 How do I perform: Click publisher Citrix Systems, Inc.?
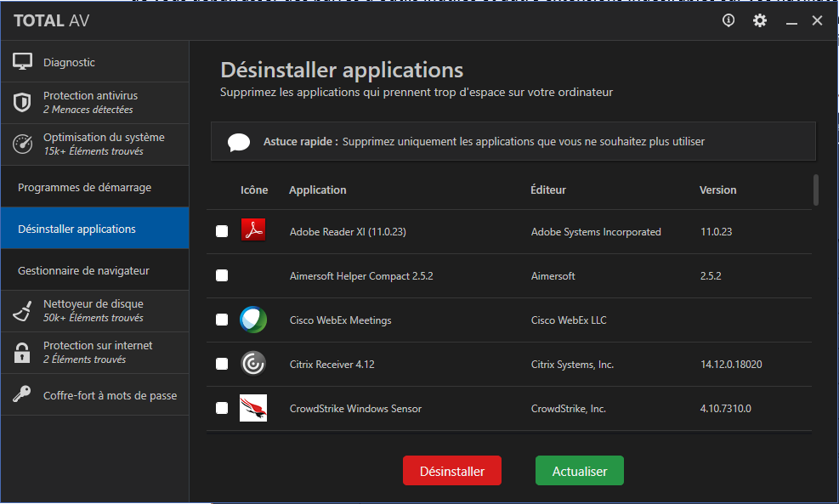pos(572,365)
